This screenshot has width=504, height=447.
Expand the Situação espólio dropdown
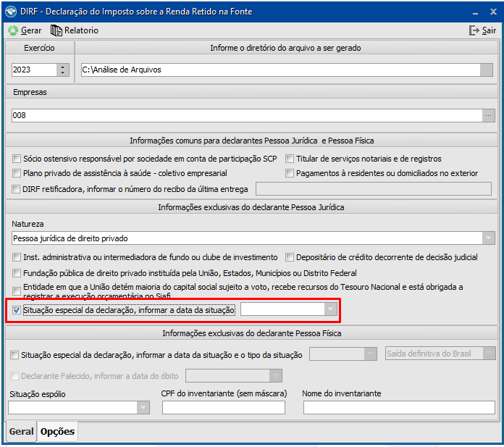(x=143, y=407)
